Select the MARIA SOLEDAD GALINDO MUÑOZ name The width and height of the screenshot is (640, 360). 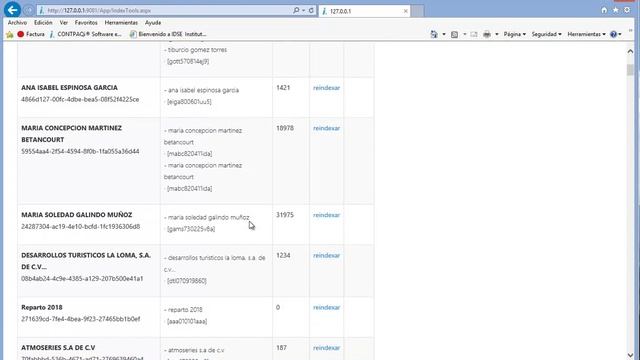point(77,215)
